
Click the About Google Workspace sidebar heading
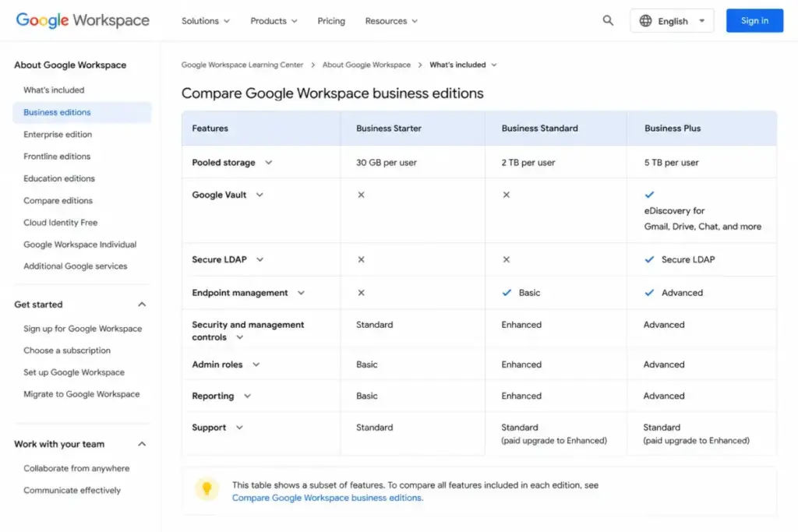[x=70, y=65]
